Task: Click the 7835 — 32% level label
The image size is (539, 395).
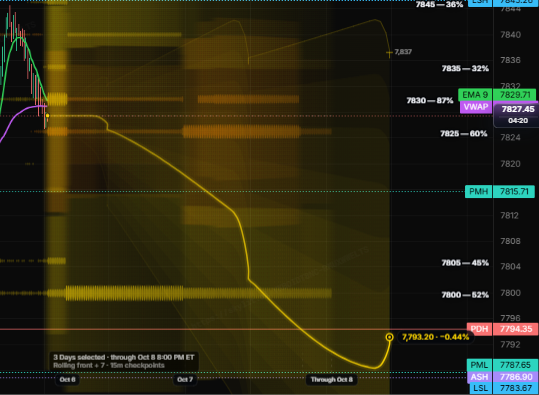Action: (465, 68)
